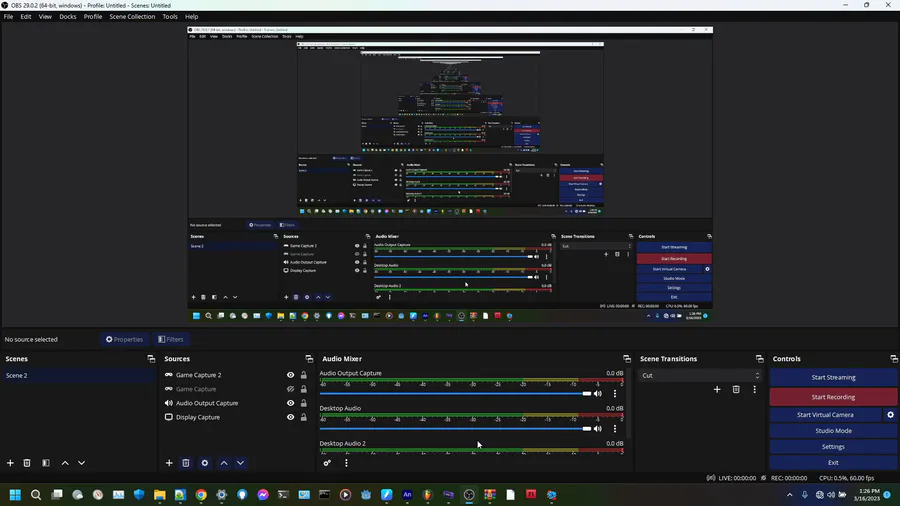Show Game Capture with crossed eye icon
The image size is (900, 506).
(x=290, y=389)
